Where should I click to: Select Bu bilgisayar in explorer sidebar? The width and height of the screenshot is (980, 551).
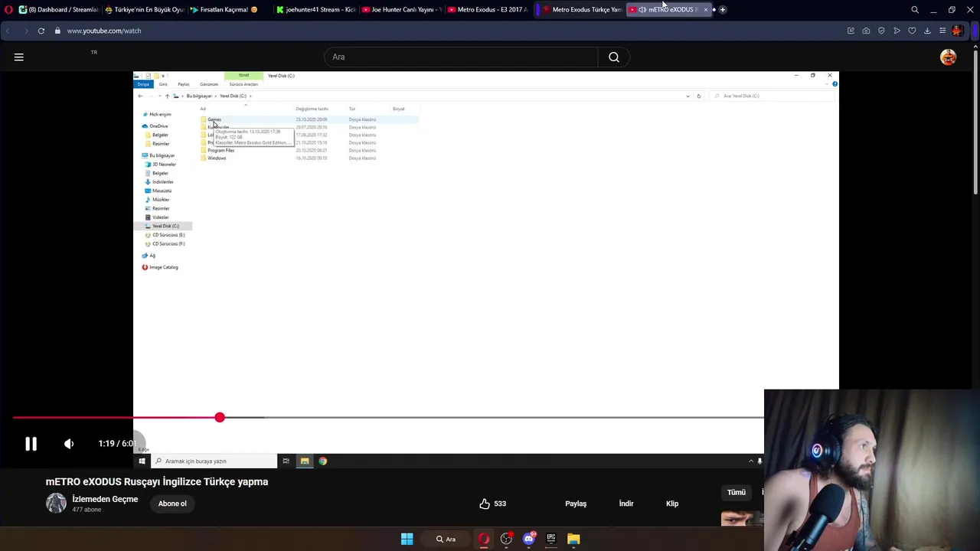(x=162, y=155)
